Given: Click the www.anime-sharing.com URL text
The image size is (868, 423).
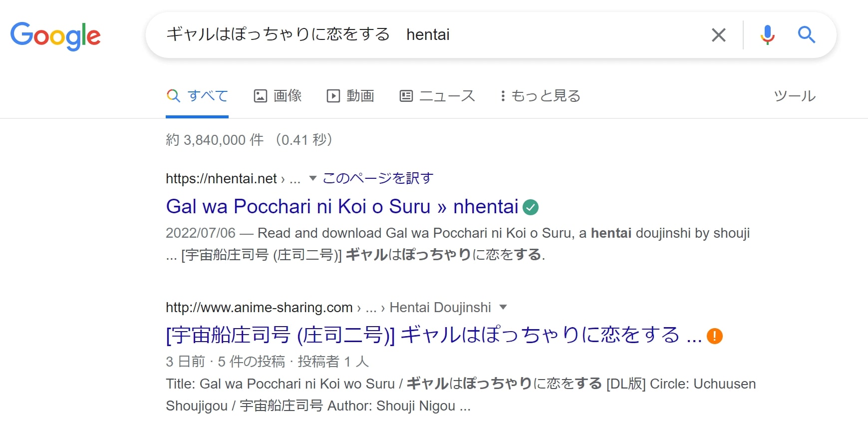Looking at the screenshot, I should click(x=259, y=307).
